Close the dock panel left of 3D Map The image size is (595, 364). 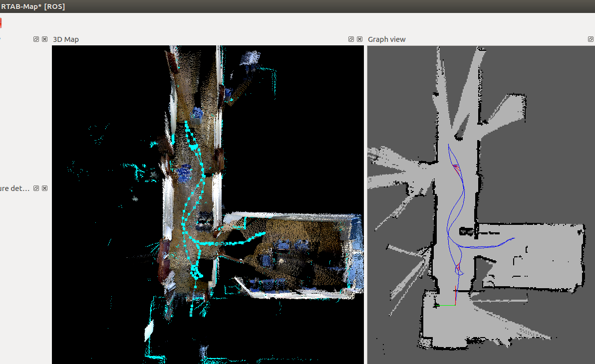[x=44, y=39]
